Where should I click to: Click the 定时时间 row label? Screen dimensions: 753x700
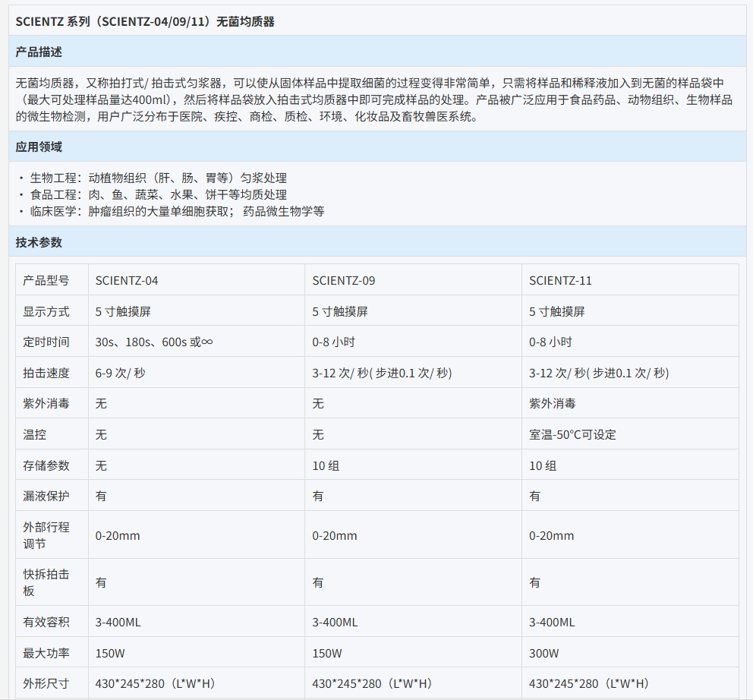tap(46, 342)
